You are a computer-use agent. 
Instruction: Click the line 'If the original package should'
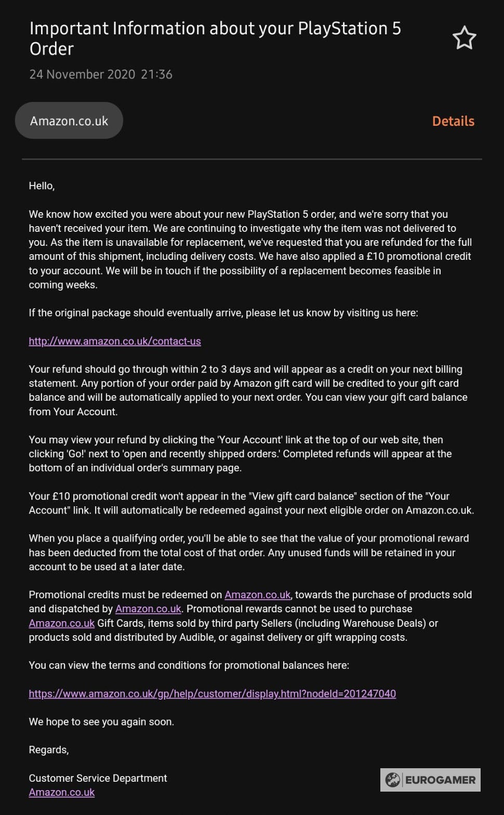[223, 313]
